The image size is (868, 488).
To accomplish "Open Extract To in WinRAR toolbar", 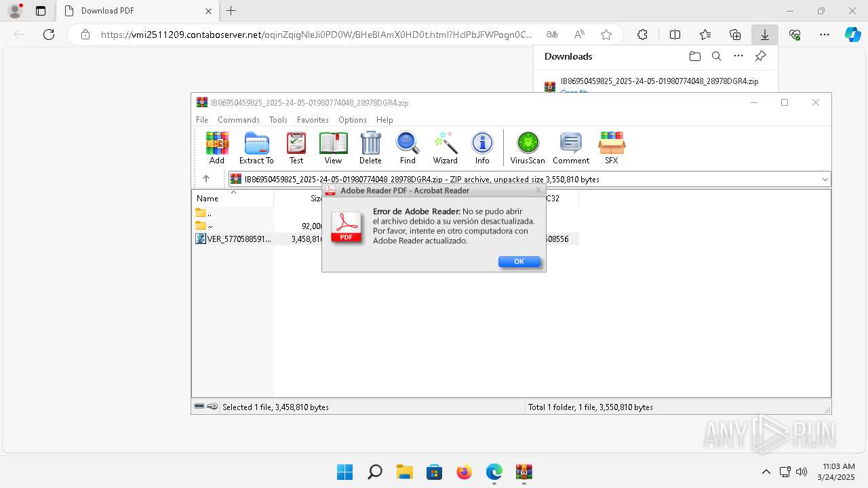I will coord(256,148).
